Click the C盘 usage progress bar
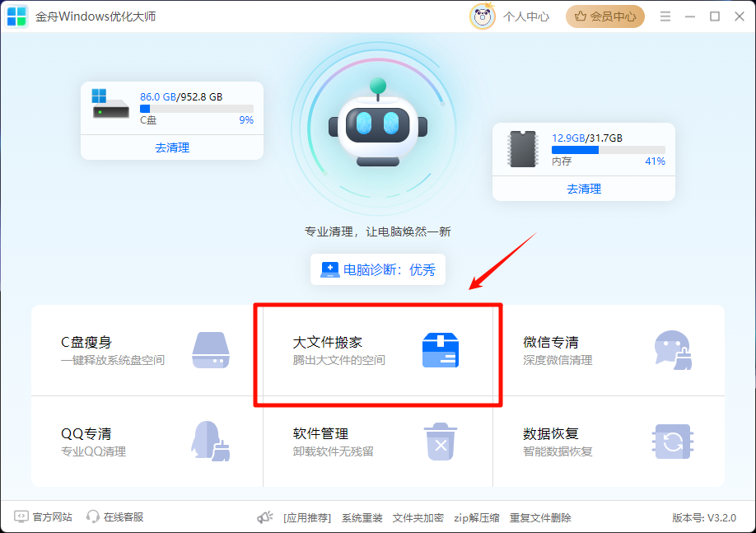Image resolution: width=756 pixels, height=533 pixels. [x=197, y=109]
